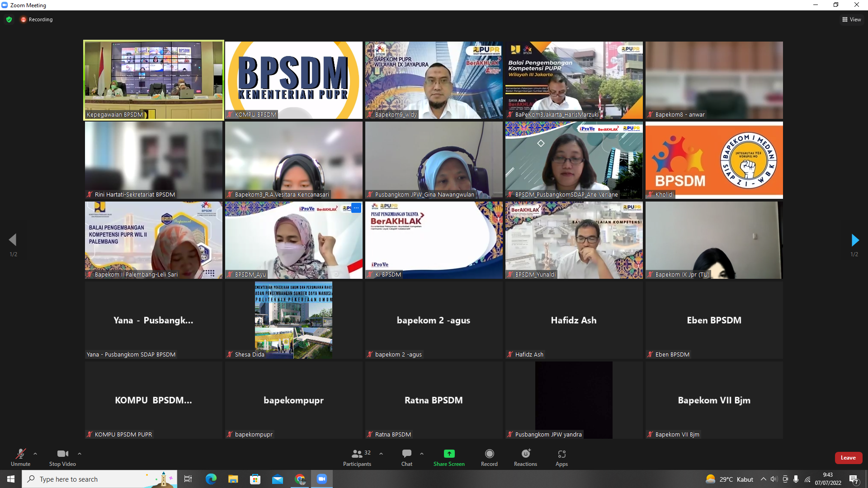868x488 pixels.
Task: Select the Kholidi participant tile
Action: coord(714,160)
